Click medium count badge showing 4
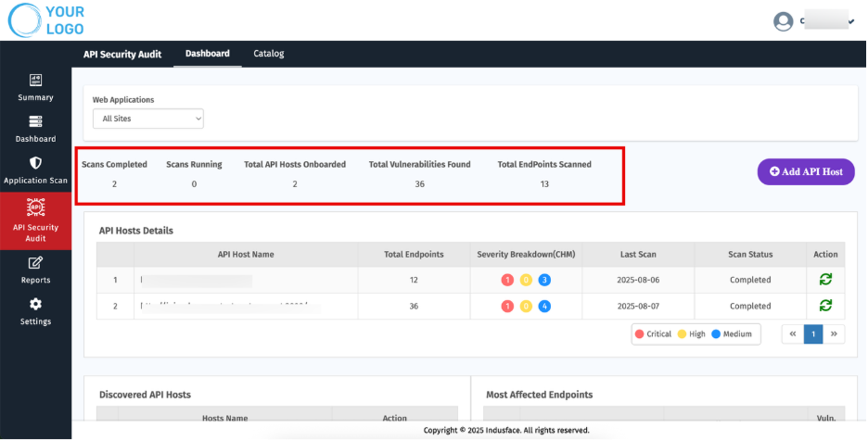 tap(544, 307)
